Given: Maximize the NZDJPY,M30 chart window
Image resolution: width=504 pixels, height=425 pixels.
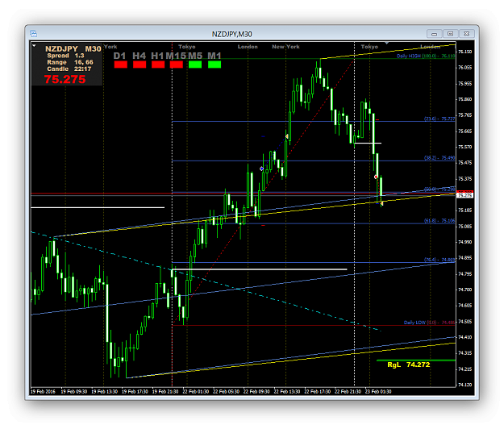Looking at the screenshot, I should pyautogui.click(x=450, y=34).
